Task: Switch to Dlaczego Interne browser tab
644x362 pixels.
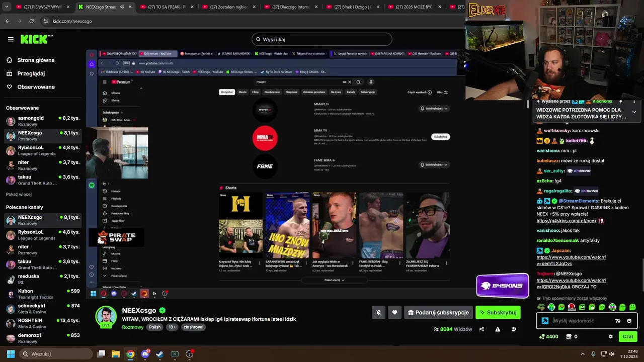Action: (291, 7)
